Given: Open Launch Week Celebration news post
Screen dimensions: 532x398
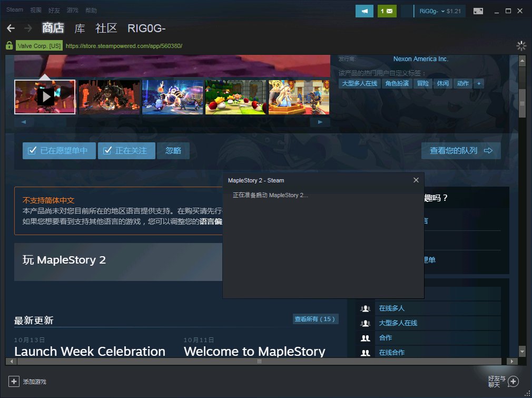Looking at the screenshot, I should pyautogui.click(x=90, y=351).
